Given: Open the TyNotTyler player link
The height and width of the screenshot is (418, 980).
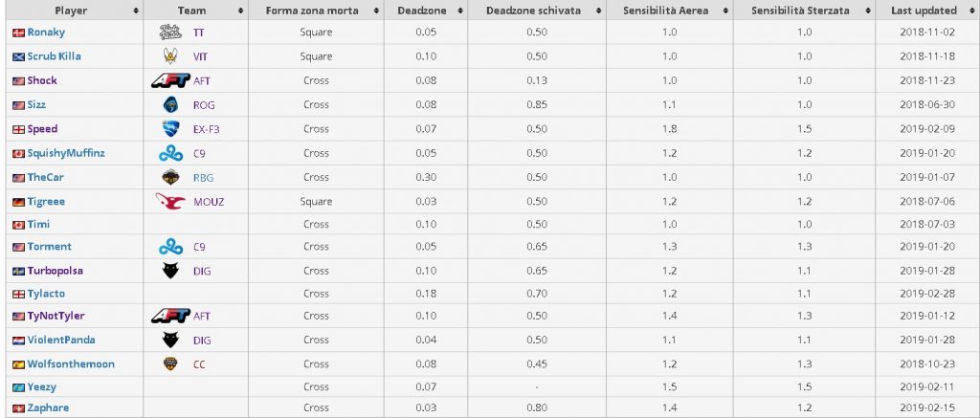Looking at the screenshot, I should click(56, 316).
